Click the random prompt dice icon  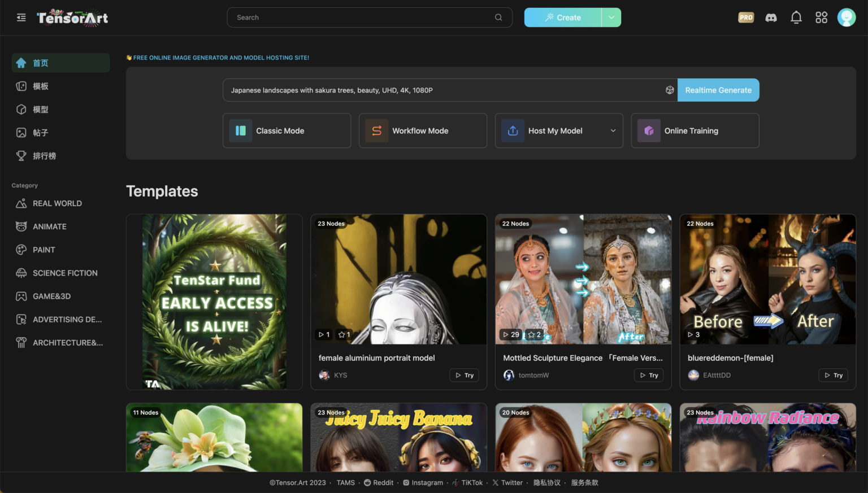pos(670,90)
